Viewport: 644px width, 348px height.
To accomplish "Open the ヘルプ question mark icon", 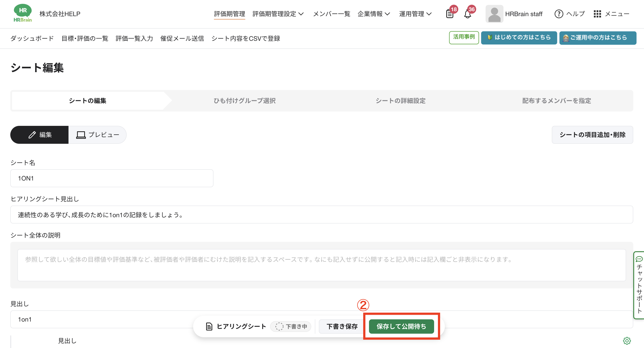I will (559, 14).
